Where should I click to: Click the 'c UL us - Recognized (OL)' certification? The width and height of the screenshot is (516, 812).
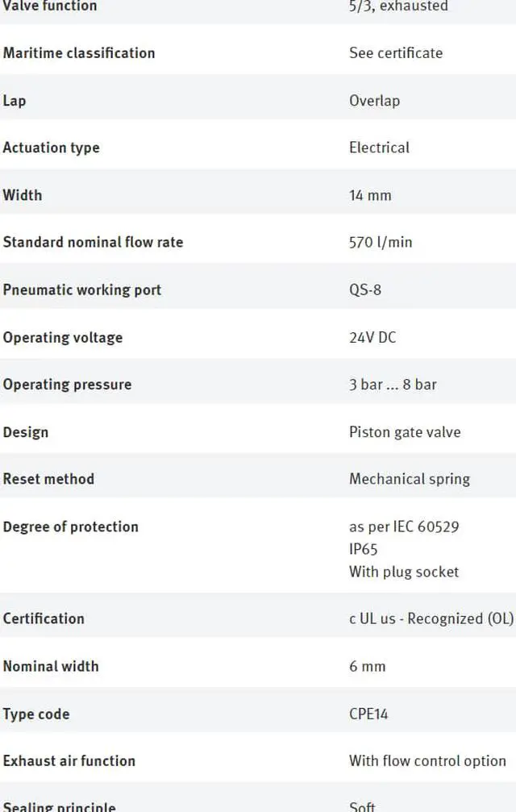tap(431, 618)
